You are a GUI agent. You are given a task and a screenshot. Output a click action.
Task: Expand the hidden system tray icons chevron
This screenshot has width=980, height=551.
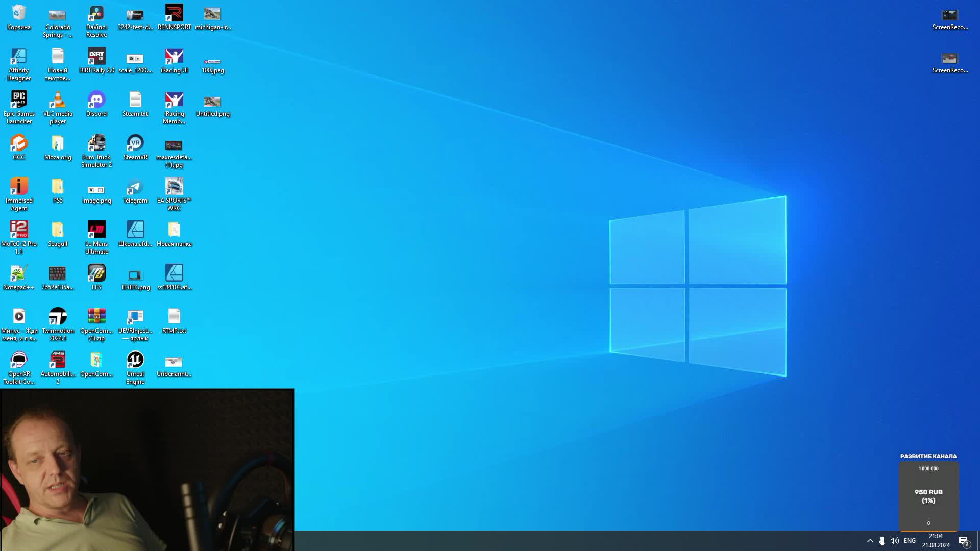(x=870, y=541)
